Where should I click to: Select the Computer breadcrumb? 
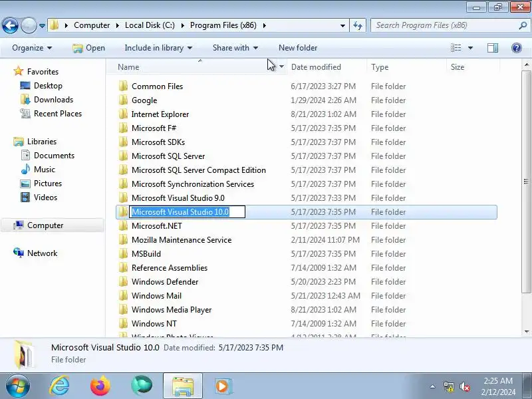[x=92, y=25]
